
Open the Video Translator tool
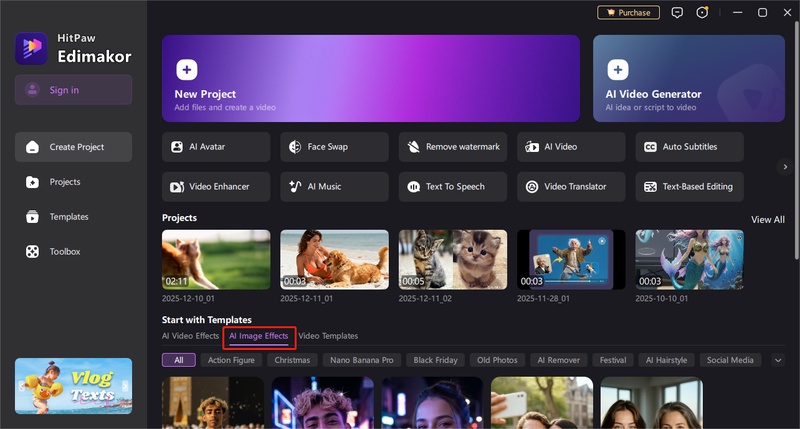(x=570, y=187)
